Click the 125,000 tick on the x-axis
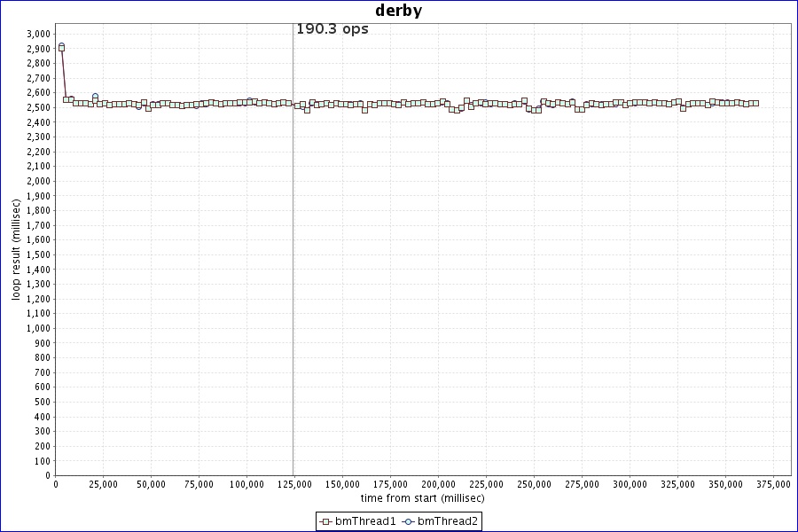Screen dimensions: 798x532 pyautogui.click(x=294, y=484)
